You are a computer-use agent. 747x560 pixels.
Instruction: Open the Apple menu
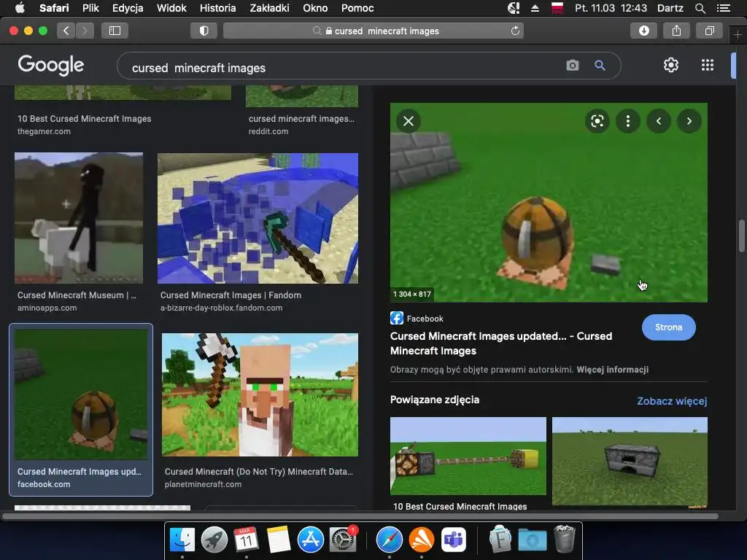[x=20, y=8]
